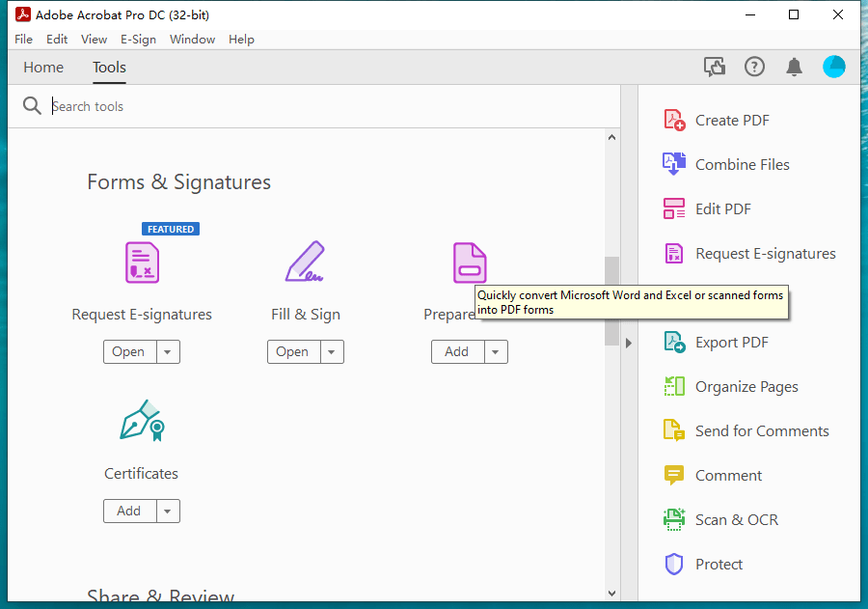Expand dropdown arrow next to Prepare Form Add
This screenshot has height=609, width=868.
[496, 352]
